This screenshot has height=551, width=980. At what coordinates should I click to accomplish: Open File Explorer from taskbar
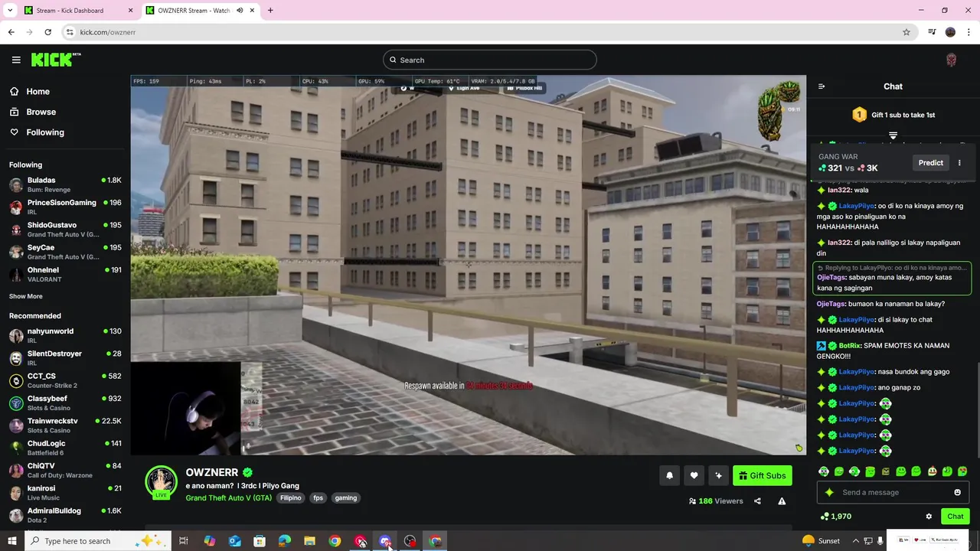(309, 541)
